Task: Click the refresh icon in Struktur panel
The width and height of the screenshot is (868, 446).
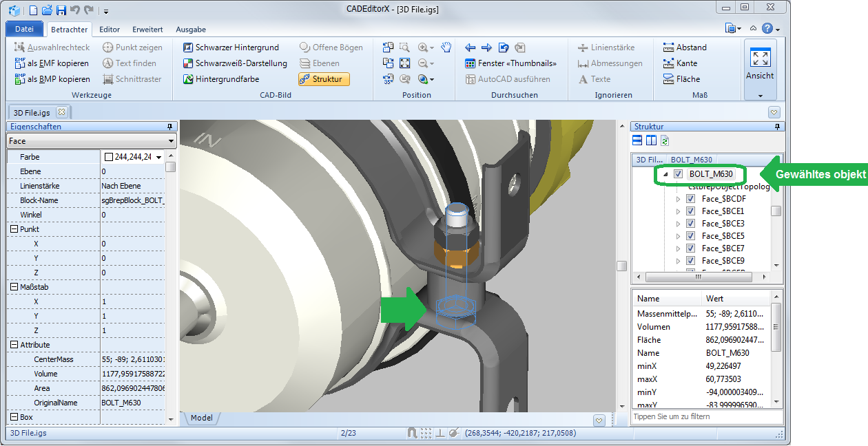Action: pos(665,140)
